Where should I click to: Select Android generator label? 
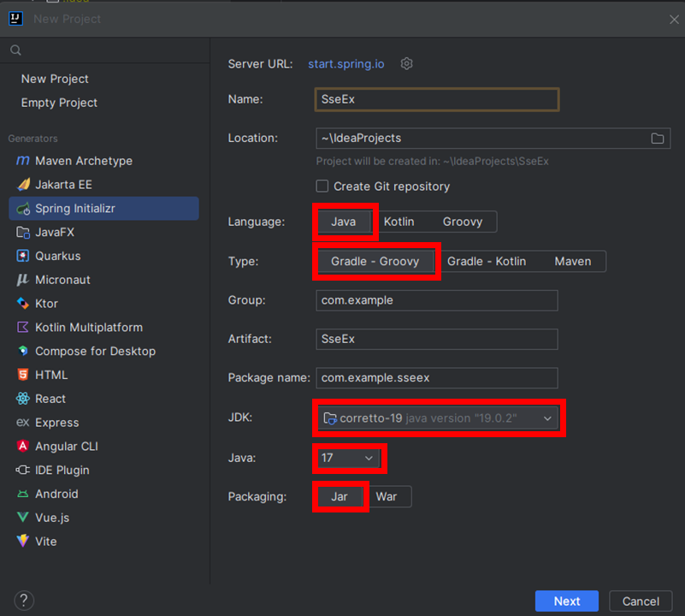[x=56, y=494]
